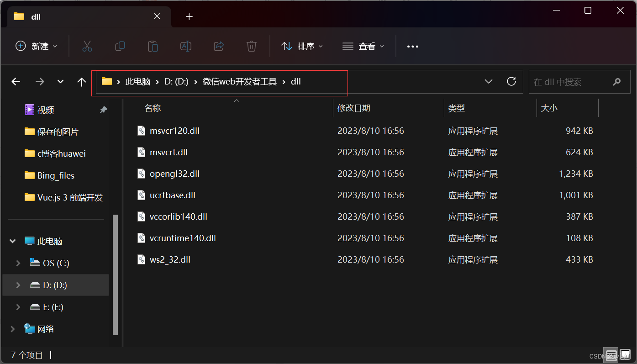Screen dimensions: 637x364
Task: Expand the address bar history dropdown
Action: (489, 81)
